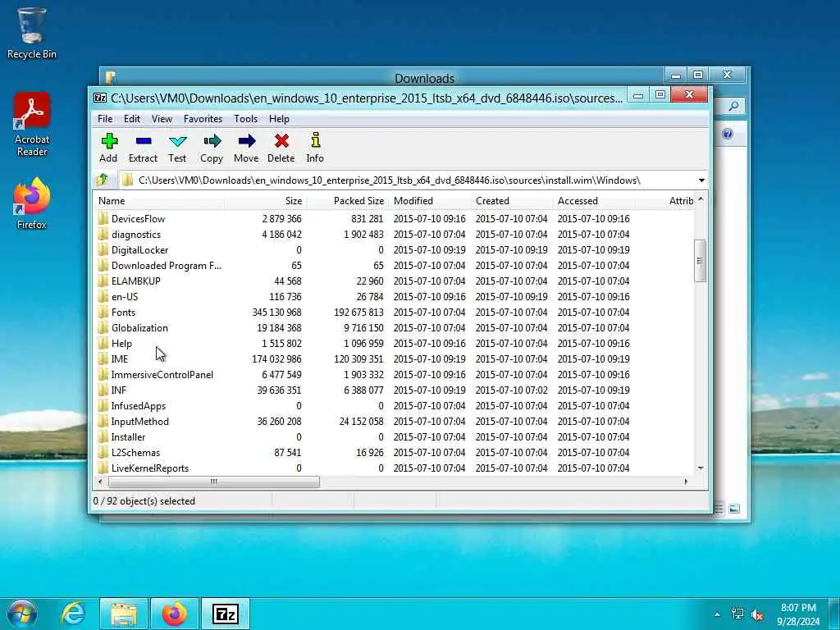The height and width of the screenshot is (630, 840).
Task: Open Firefox desktop shortcut
Action: click(x=32, y=203)
